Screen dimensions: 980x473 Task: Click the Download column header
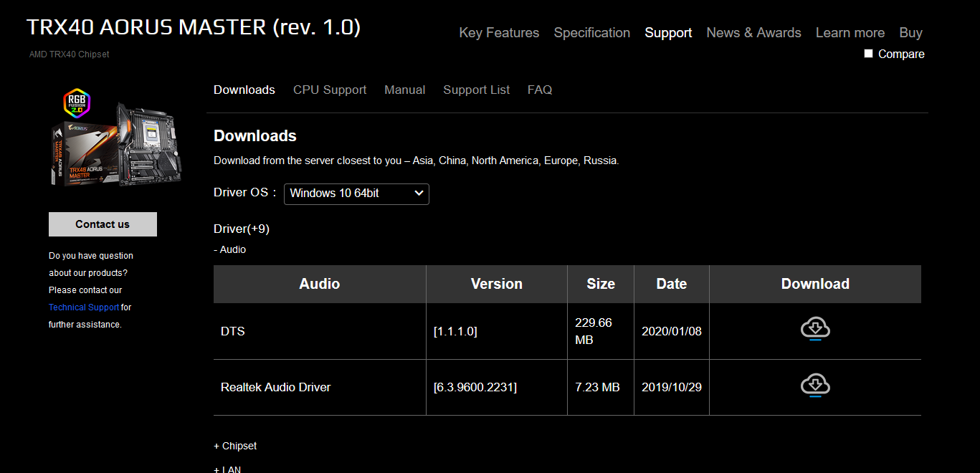click(x=815, y=284)
